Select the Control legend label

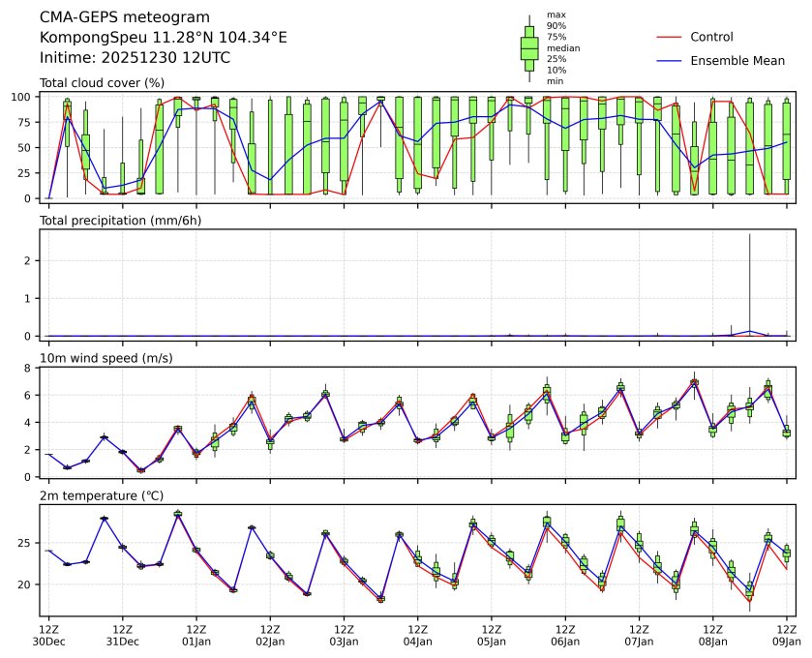[x=711, y=37]
